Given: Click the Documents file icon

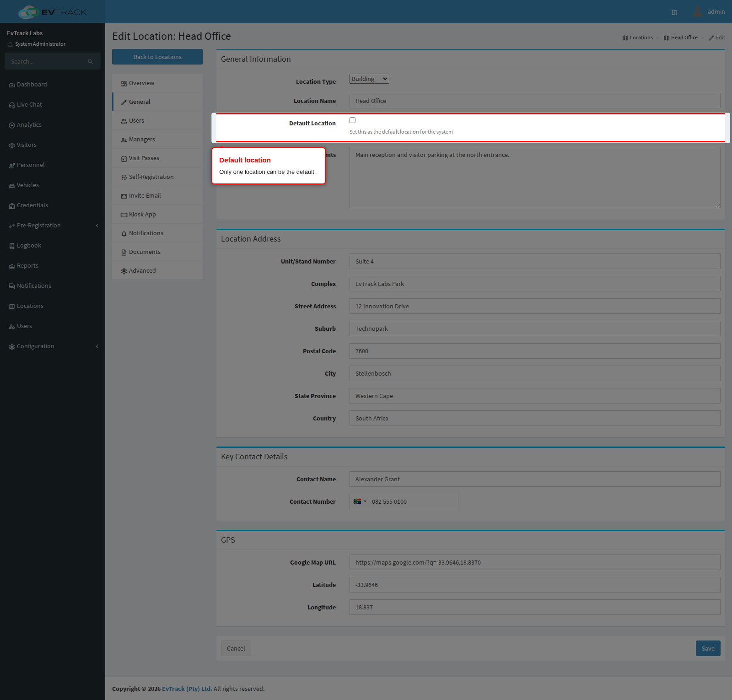Looking at the screenshot, I should [x=124, y=253].
